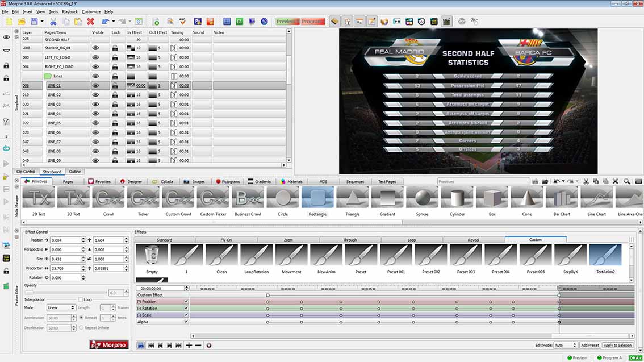Select the Repeat Infinite radio button

[x=81, y=328]
